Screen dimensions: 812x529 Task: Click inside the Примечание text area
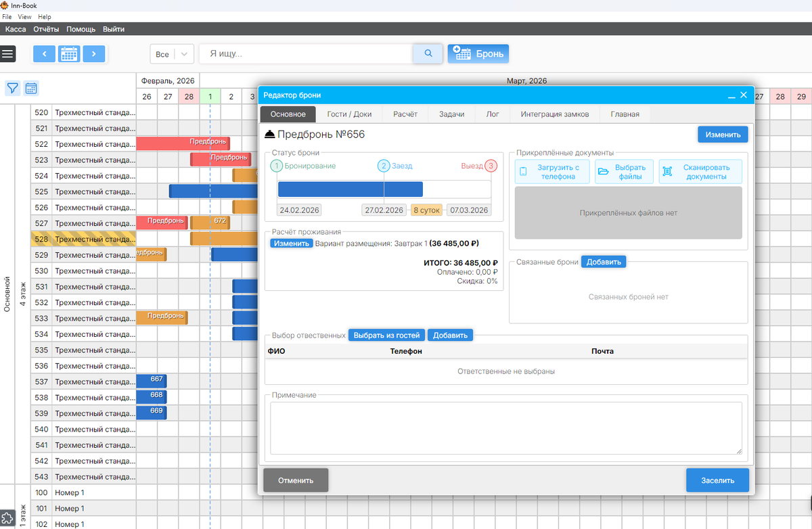tap(506, 428)
